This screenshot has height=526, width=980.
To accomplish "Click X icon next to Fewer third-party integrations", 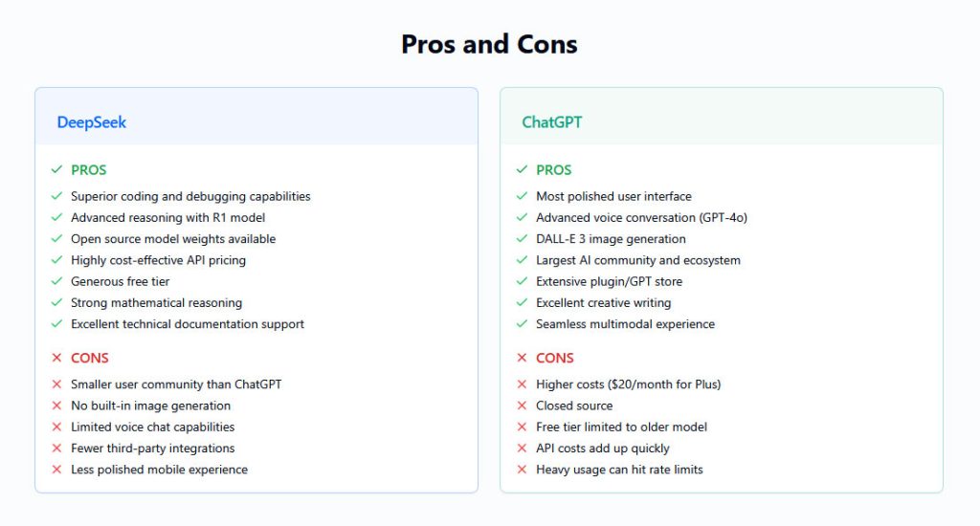I will coord(56,448).
